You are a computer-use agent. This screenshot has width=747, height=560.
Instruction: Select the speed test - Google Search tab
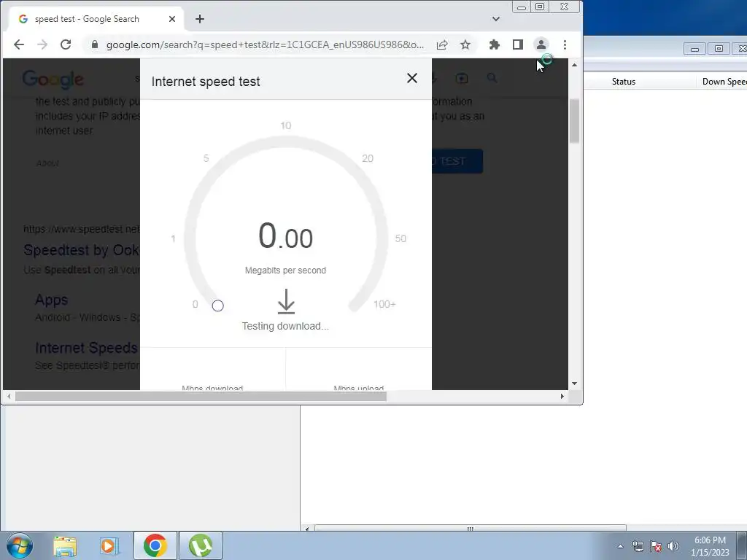[96, 19]
